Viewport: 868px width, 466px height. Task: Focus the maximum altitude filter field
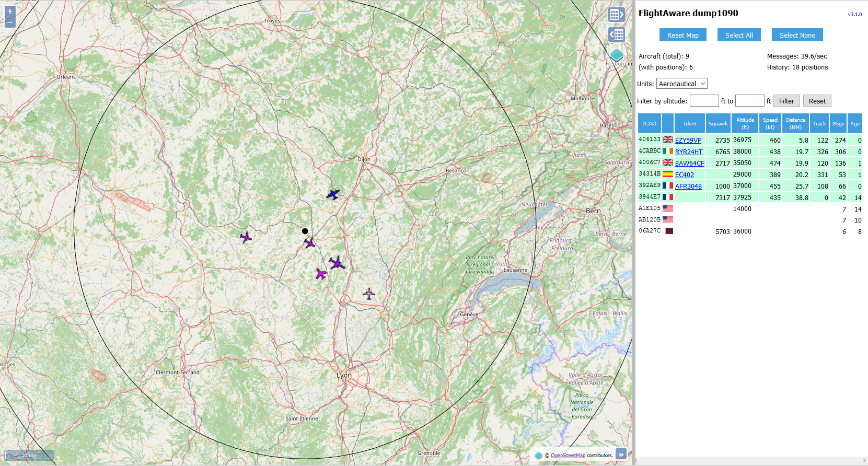tap(750, 101)
